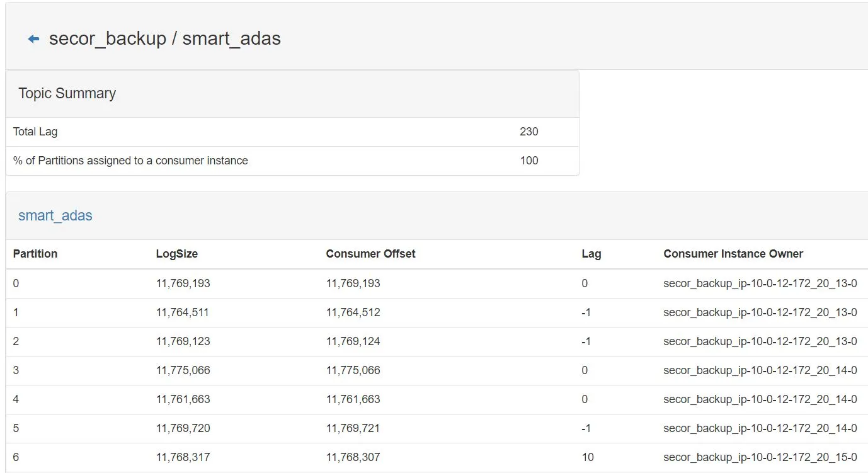Image resolution: width=868 pixels, height=473 pixels.
Task: Click LogSize 11,769,720 in partition 5
Action: click(x=183, y=428)
